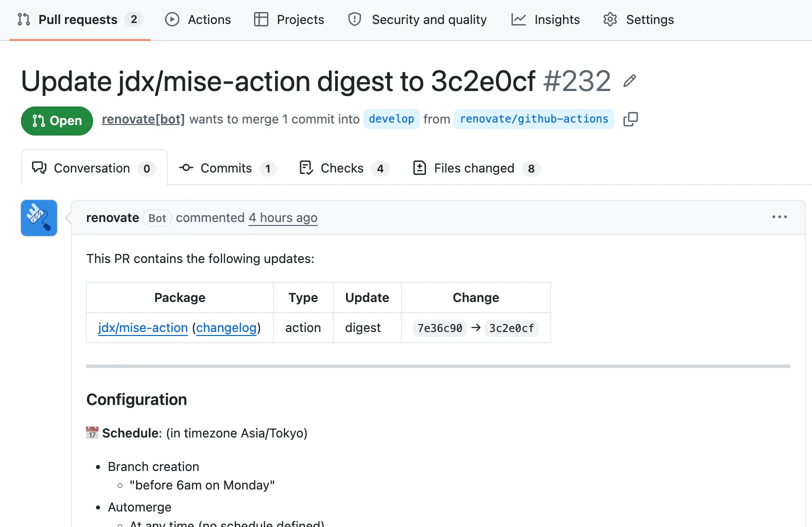Click the Change column header
Viewport: 812px width, 527px height.
(476, 297)
